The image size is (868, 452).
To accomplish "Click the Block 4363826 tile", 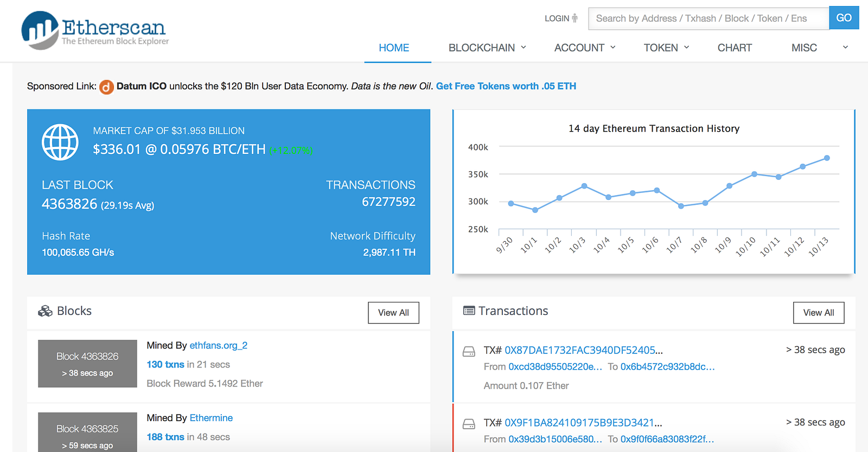I will pyautogui.click(x=87, y=364).
